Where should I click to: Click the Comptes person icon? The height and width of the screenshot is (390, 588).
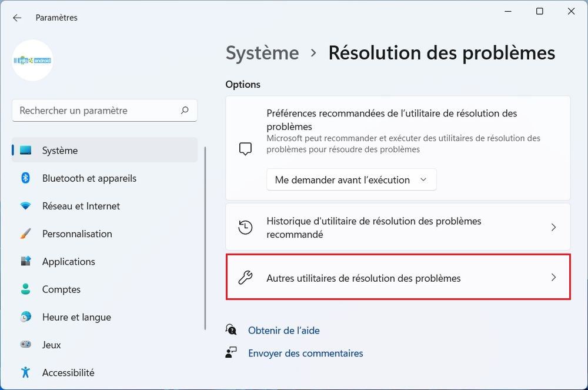(x=25, y=289)
